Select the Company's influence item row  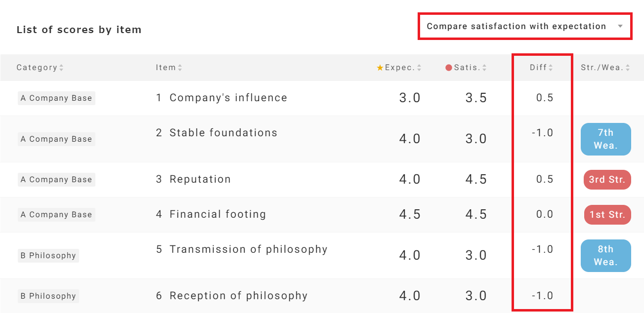[228, 98]
